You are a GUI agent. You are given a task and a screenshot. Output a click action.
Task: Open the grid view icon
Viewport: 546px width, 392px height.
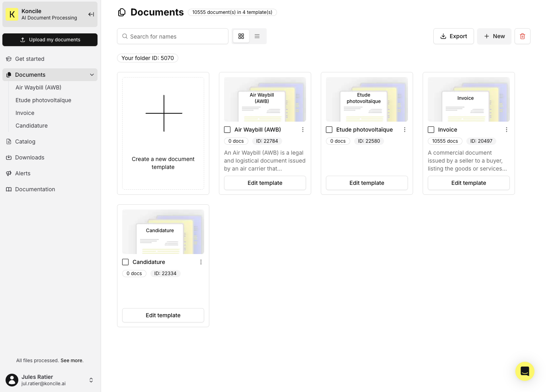[x=241, y=36]
